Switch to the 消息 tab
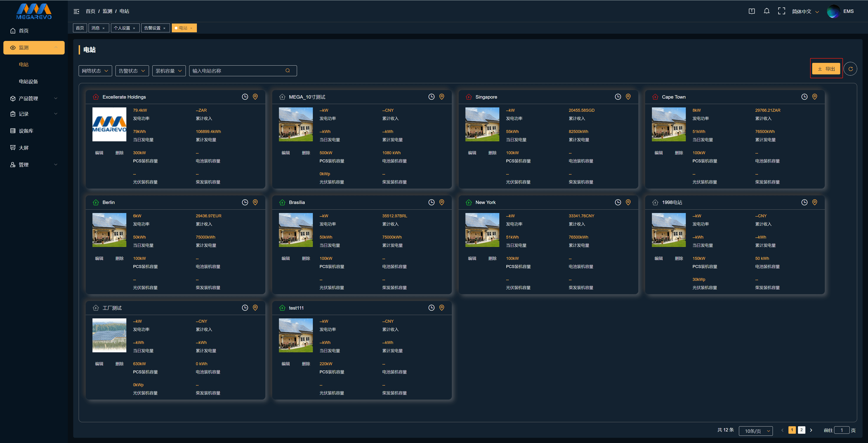This screenshot has width=868, height=443. coord(96,28)
